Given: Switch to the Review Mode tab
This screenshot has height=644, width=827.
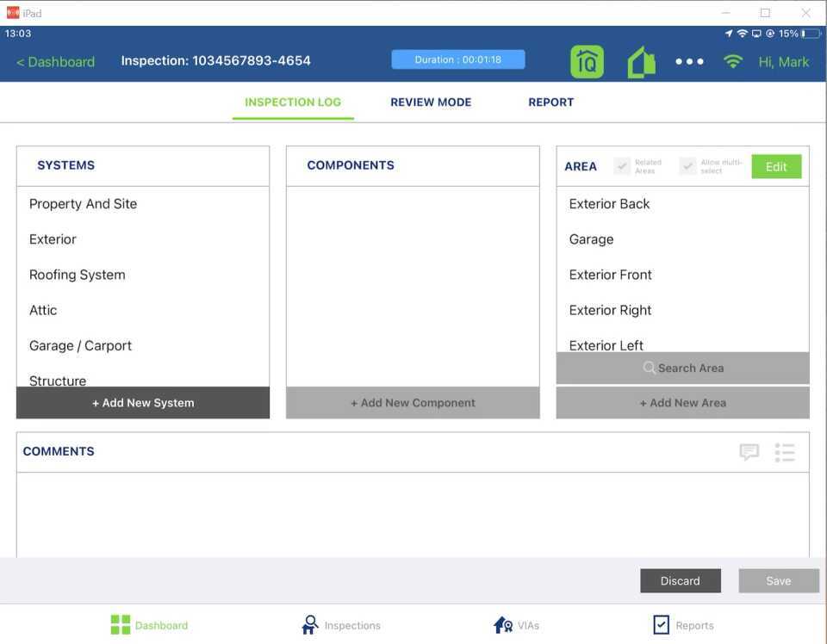Looking at the screenshot, I should click(431, 102).
